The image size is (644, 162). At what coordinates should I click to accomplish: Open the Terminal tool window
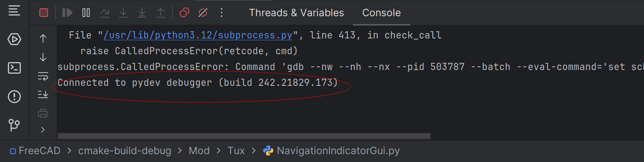pyautogui.click(x=14, y=68)
